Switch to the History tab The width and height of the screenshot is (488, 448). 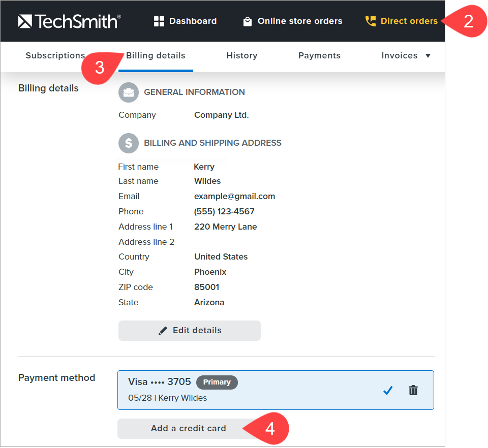point(241,56)
